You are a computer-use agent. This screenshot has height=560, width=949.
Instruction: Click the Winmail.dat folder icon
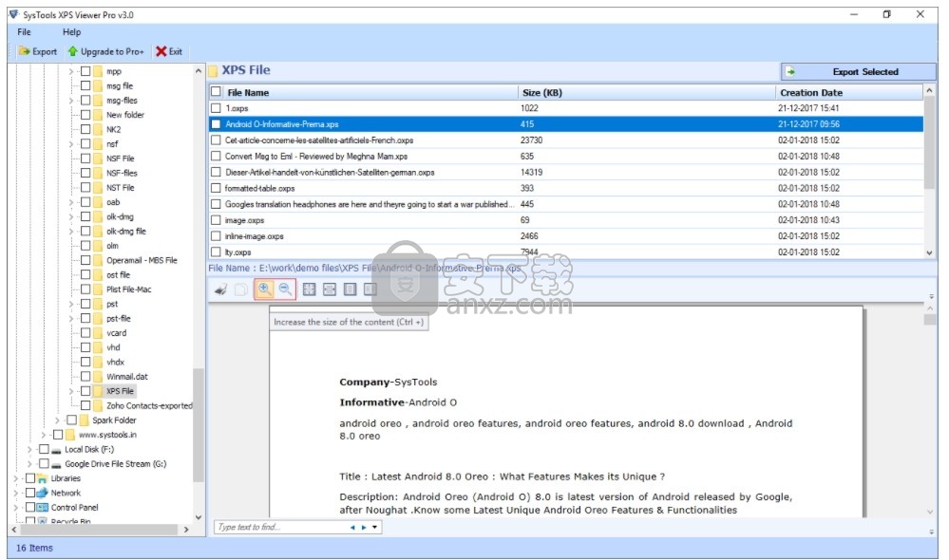[98, 377]
